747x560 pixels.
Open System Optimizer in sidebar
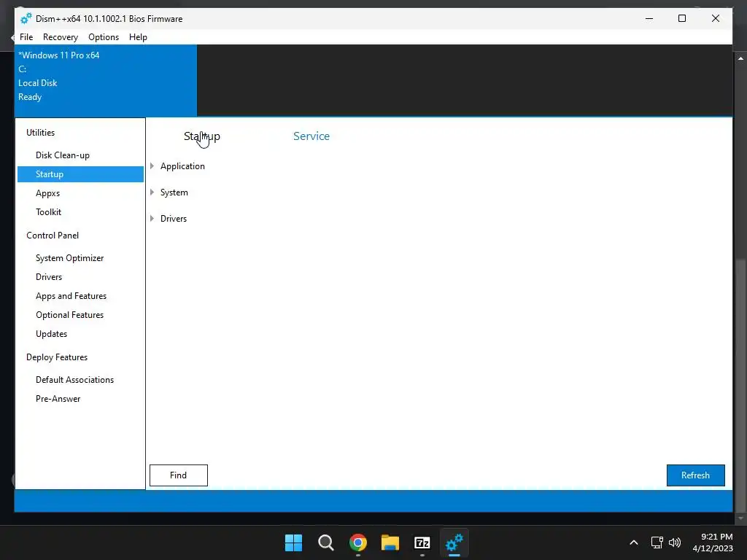coord(69,258)
